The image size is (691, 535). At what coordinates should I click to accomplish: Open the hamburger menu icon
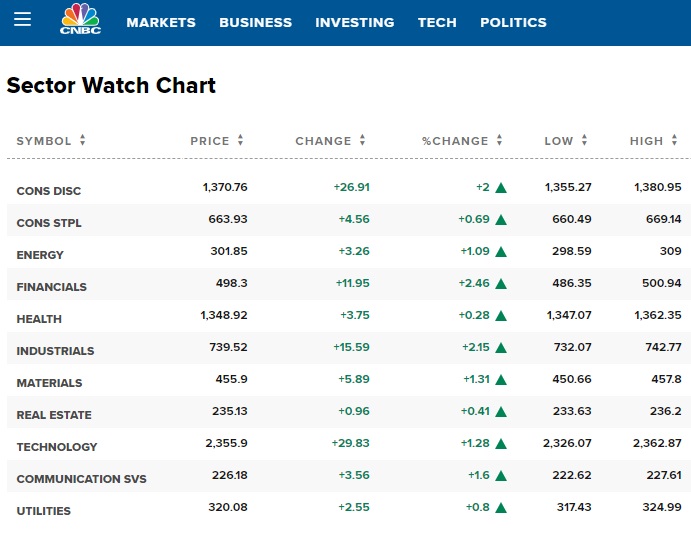pos(22,19)
